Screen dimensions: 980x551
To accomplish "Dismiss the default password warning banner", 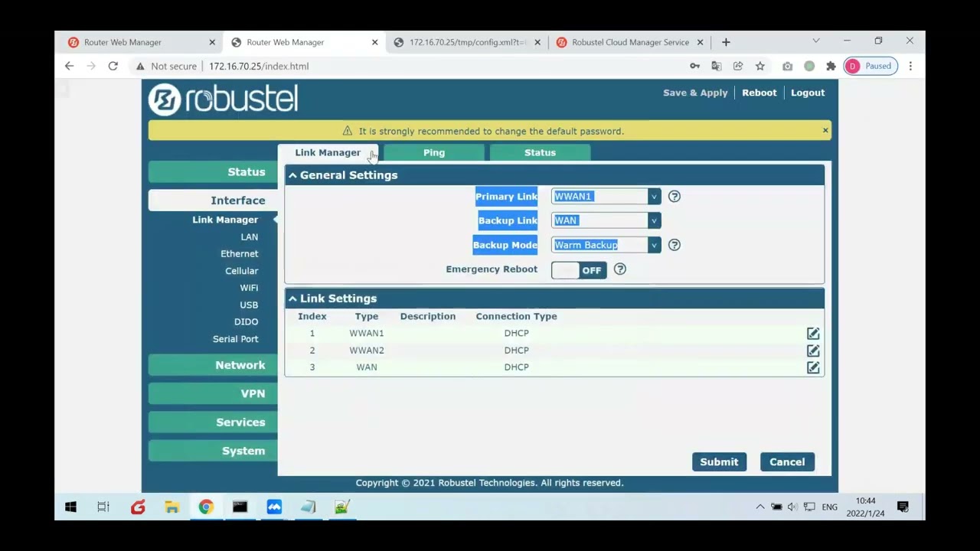I will click(x=825, y=129).
